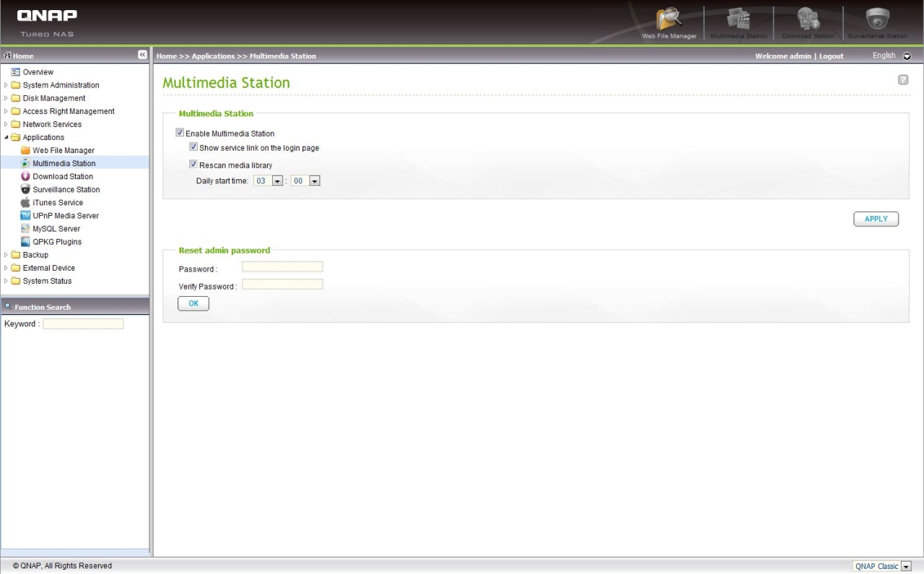Image resolution: width=924 pixels, height=574 pixels.
Task: Click the Function Search magnifier icon
Action: pos(8,306)
